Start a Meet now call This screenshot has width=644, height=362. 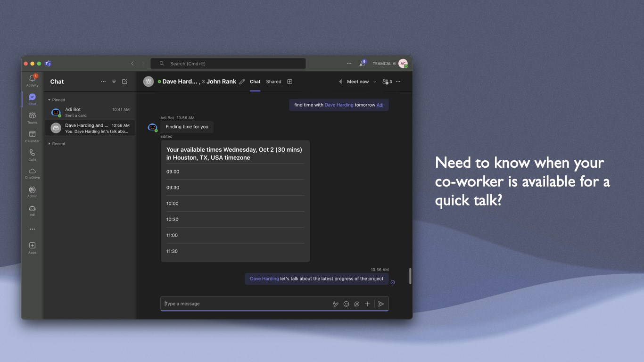pyautogui.click(x=354, y=82)
